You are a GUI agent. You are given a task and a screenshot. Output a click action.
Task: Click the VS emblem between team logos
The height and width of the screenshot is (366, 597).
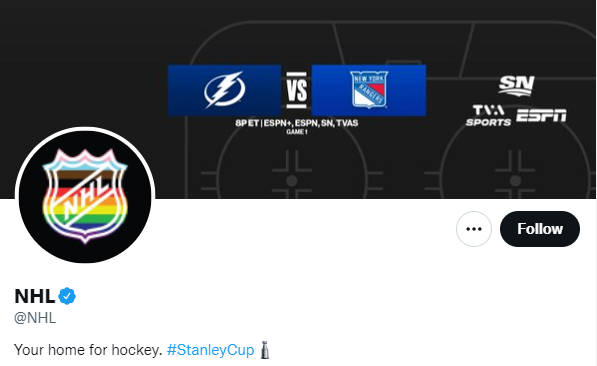point(296,90)
